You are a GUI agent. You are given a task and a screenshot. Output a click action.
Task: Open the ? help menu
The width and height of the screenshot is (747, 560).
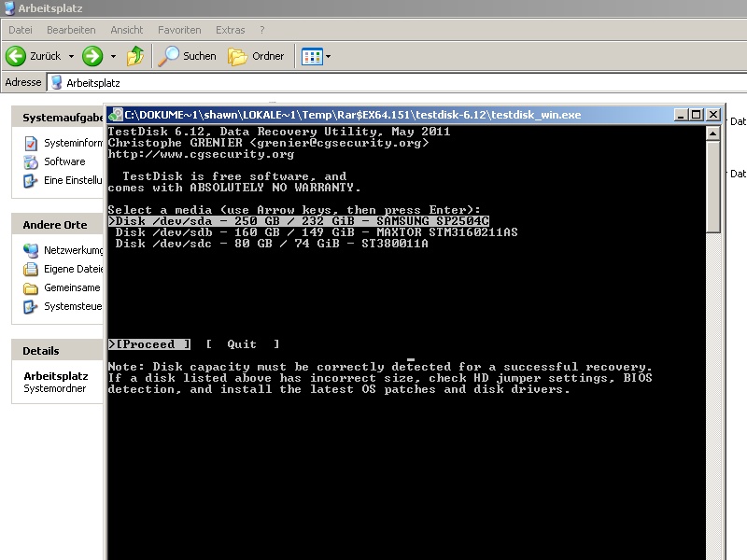click(x=262, y=30)
